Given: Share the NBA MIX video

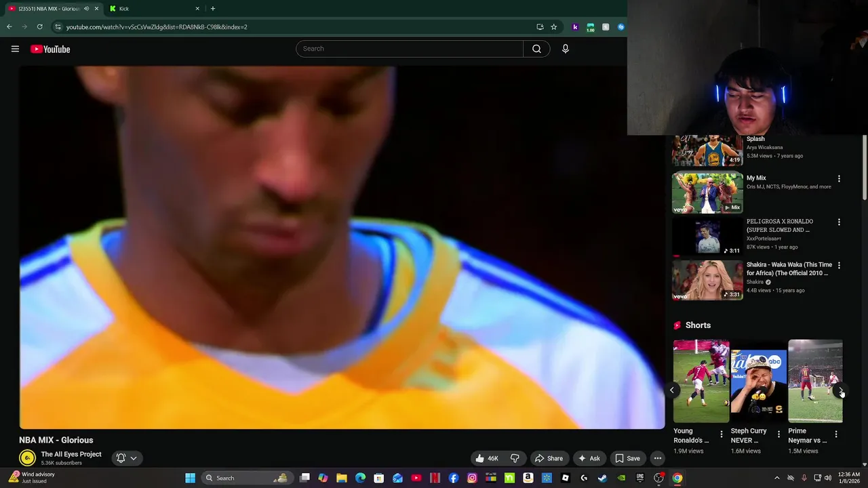Looking at the screenshot, I should tap(549, 458).
